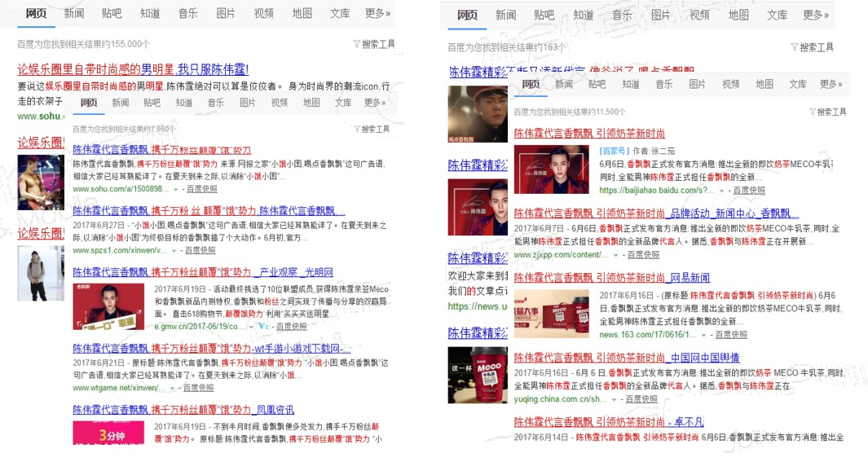Open 百度快照 beside www.wtgame.net/xinwen

(x=198, y=388)
